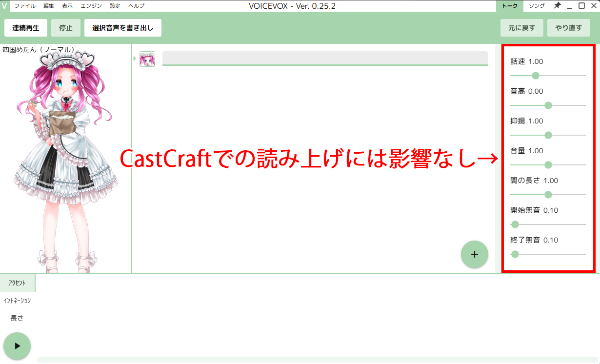600x364 pixels.
Task: Adjust the 間の長さ slider
Action: tap(548, 195)
